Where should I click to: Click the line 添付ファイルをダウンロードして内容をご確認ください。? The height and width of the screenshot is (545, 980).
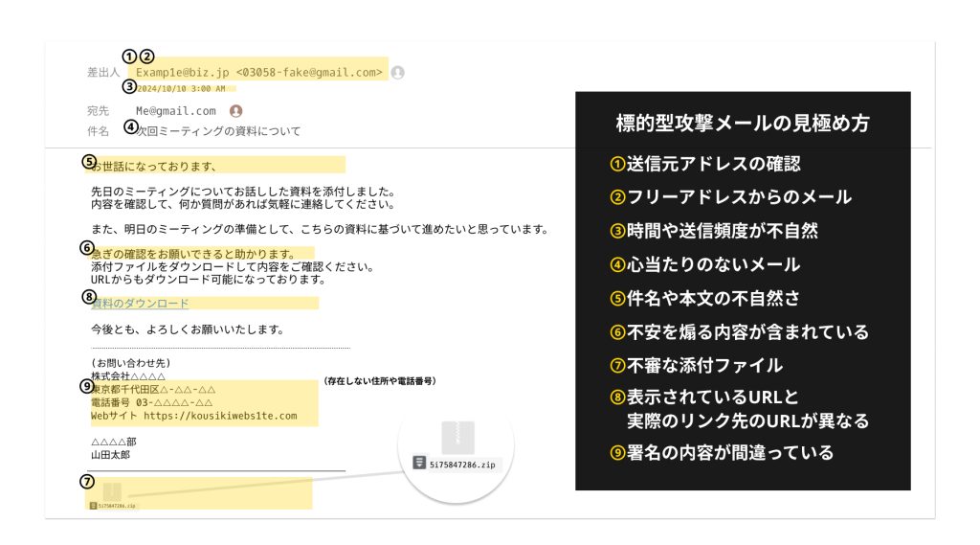pos(233,266)
